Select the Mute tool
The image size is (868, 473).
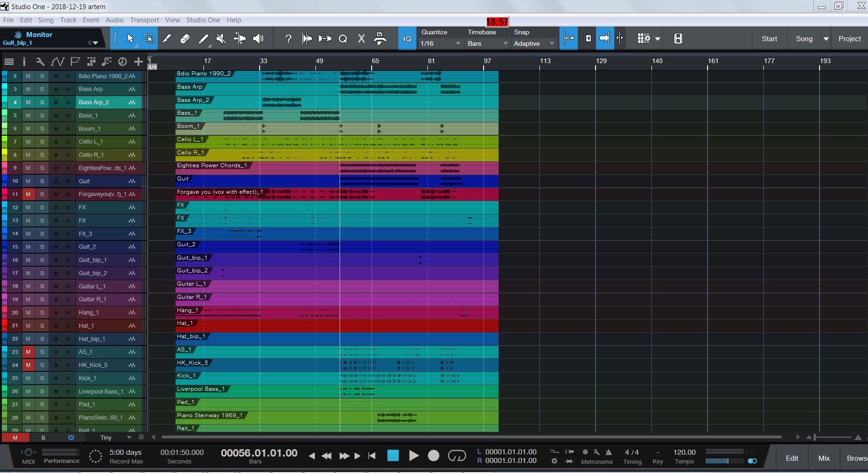[x=221, y=39]
